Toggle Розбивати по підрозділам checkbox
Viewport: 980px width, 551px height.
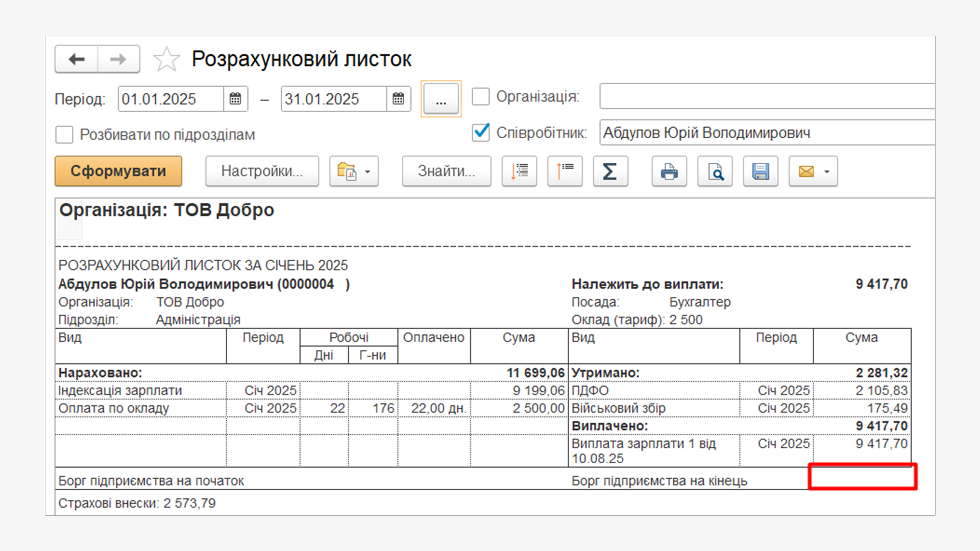click(x=64, y=135)
